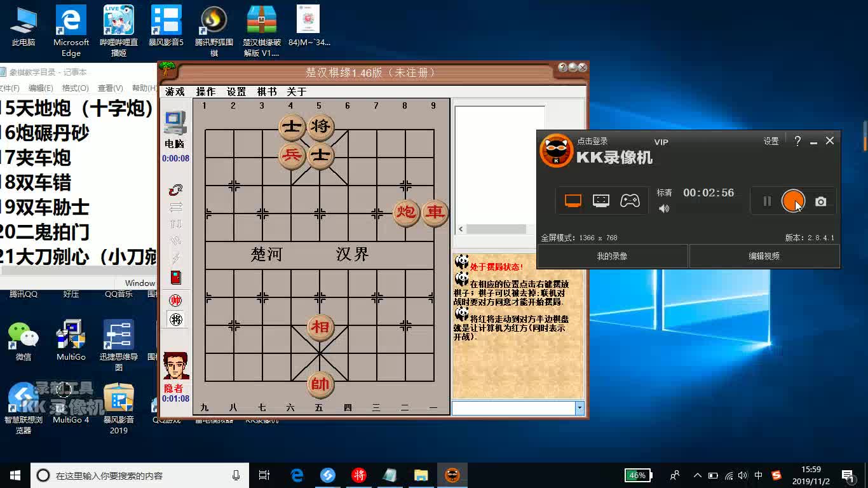This screenshot has width=868, height=488.
Task: Click the horizontal scrollbar thumb in move list
Action: (x=497, y=229)
